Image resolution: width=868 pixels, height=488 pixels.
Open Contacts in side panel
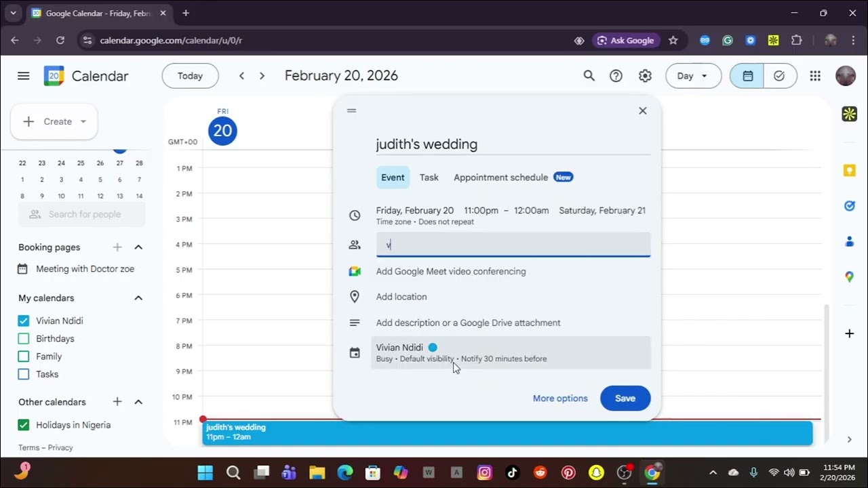[x=849, y=241]
